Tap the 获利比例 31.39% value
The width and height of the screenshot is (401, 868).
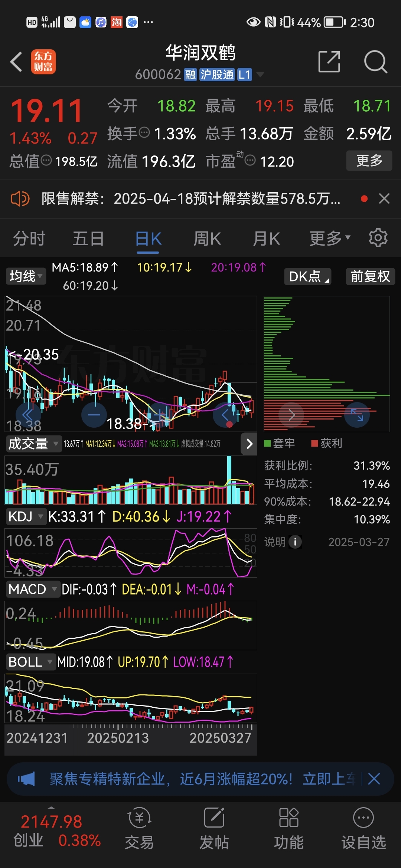pos(371,466)
